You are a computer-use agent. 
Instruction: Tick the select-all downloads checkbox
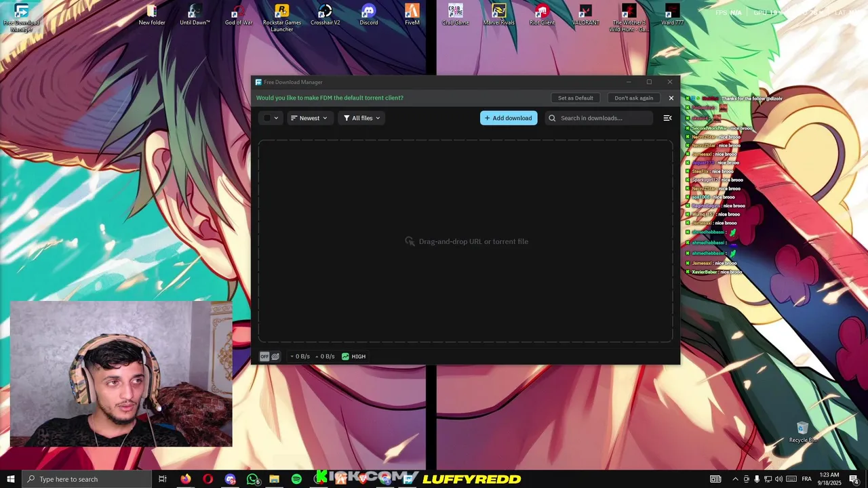pos(267,118)
